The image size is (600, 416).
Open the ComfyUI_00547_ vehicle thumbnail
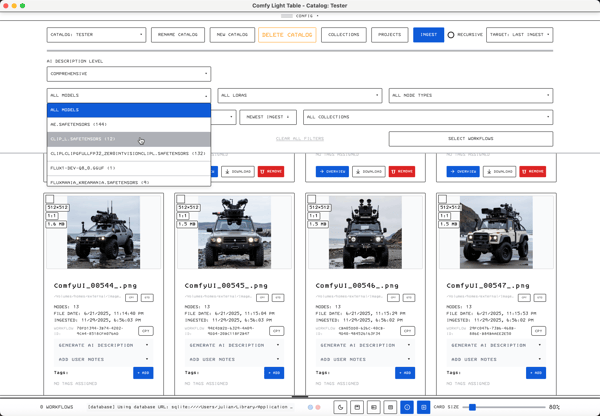(x=496, y=232)
